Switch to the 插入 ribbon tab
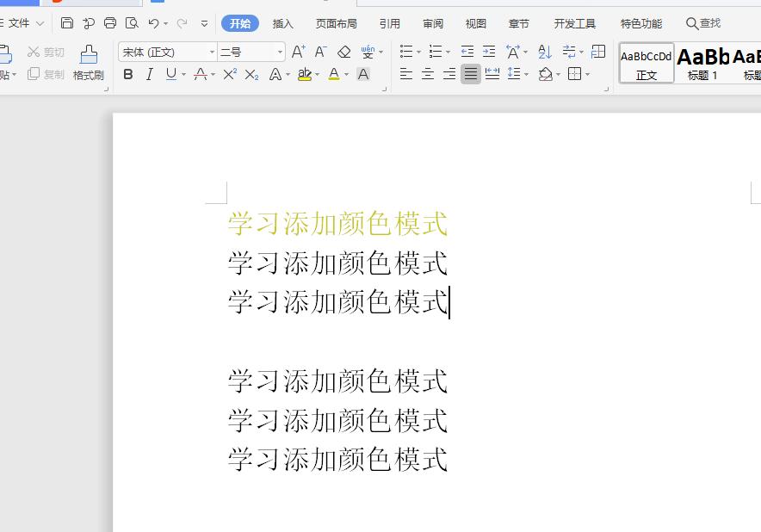Viewport: 761px width, 532px height. pyautogui.click(x=282, y=23)
